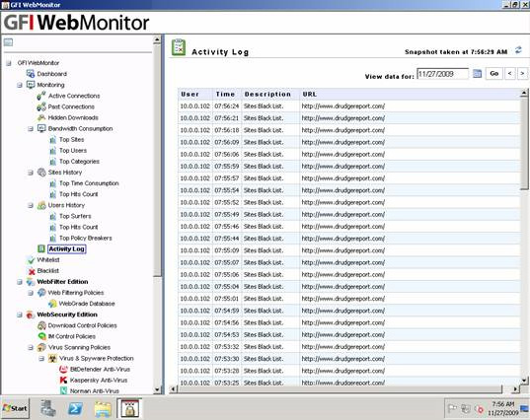Collapse the Virus Scanning Policies node
The image size is (530, 420).
31,348
